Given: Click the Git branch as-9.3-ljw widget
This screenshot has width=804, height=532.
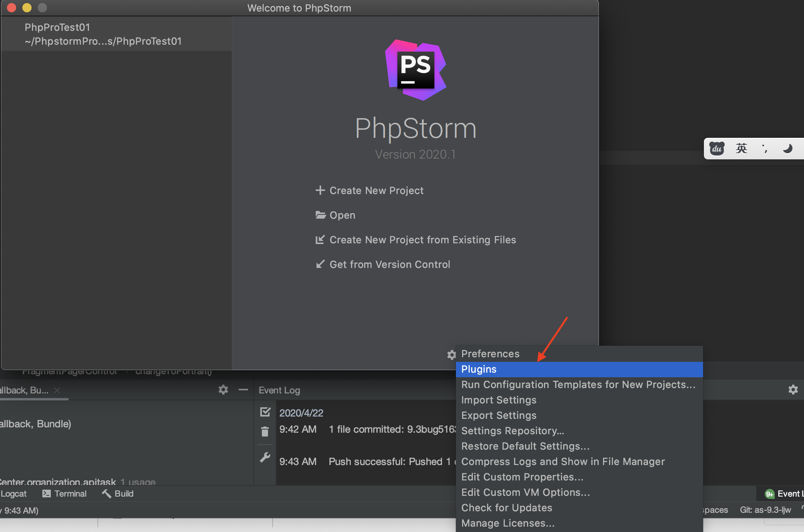Looking at the screenshot, I should point(765,510).
